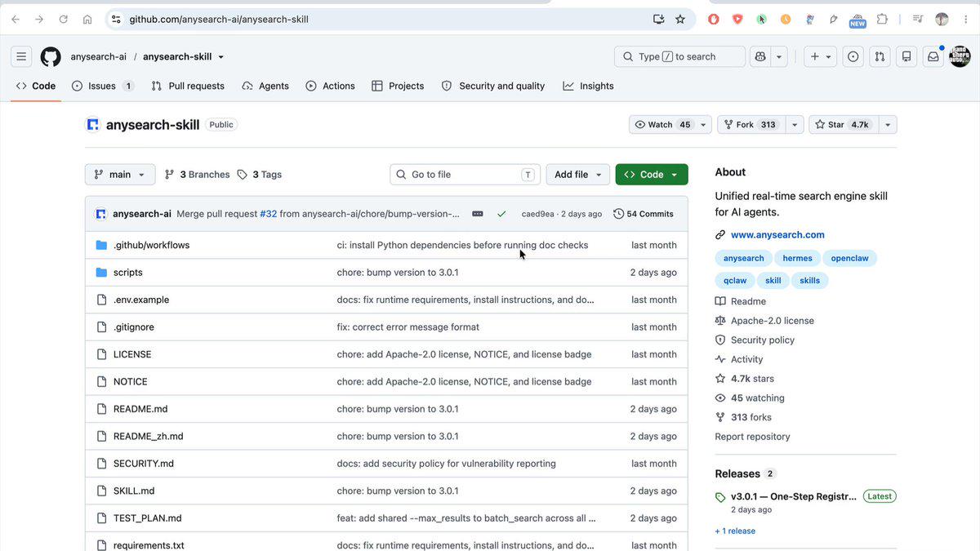
Task: Open the green Code dropdown button
Action: pyautogui.click(x=652, y=175)
